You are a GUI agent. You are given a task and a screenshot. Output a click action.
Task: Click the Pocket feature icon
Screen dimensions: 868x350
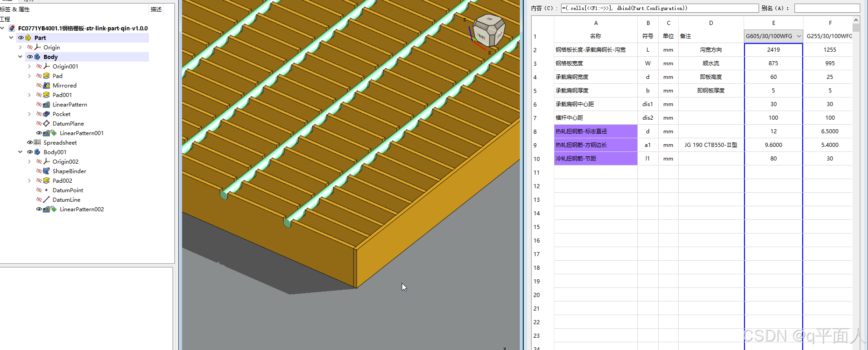[46, 114]
